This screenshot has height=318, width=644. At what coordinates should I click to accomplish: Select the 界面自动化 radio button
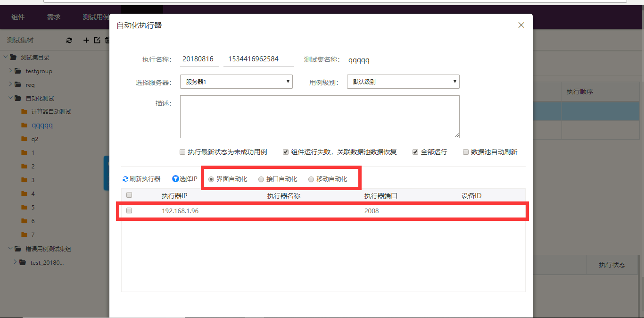211,179
